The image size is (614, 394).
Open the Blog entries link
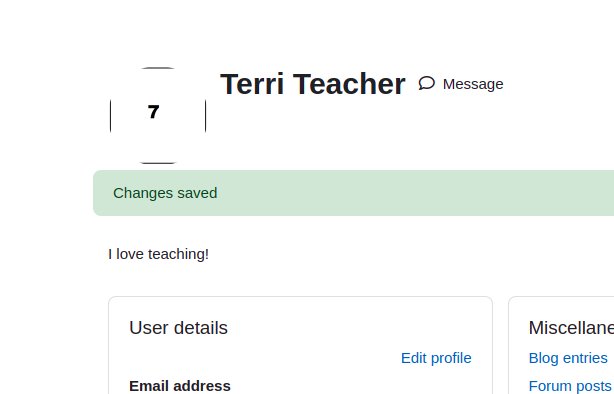(x=568, y=358)
